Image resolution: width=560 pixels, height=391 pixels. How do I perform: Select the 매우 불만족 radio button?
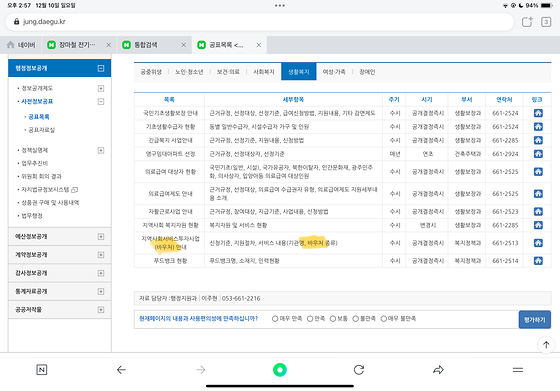(384, 319)
